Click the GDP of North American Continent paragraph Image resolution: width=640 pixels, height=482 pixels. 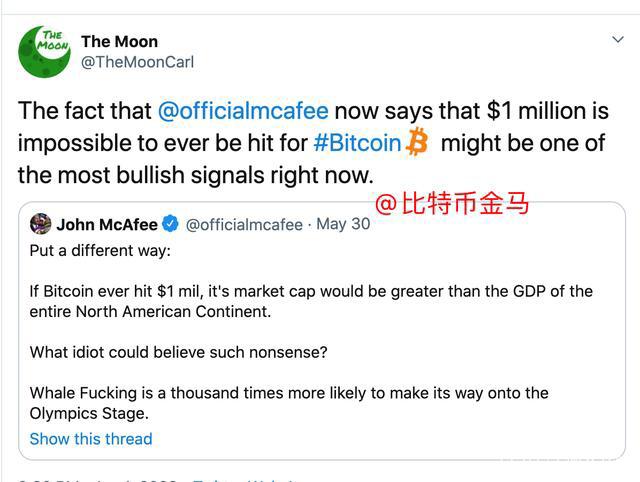pyautogui.click(x=311, y=301)
